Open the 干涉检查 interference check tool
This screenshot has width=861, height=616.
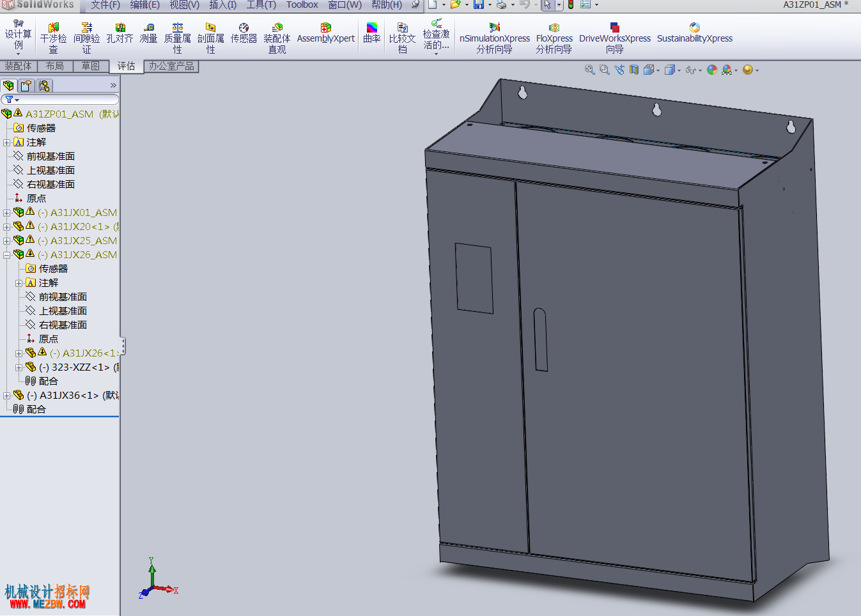[54, 38]
